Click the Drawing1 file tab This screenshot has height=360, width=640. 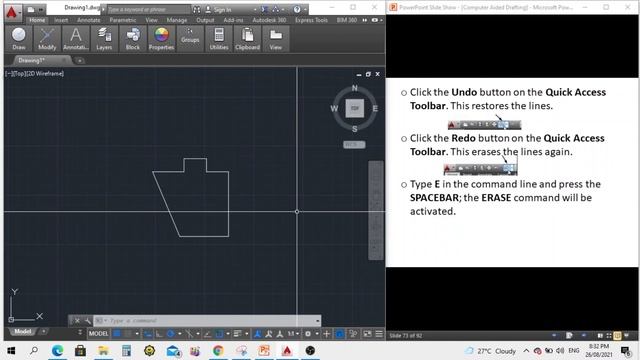pyautogui.click(x=41, y=60)
